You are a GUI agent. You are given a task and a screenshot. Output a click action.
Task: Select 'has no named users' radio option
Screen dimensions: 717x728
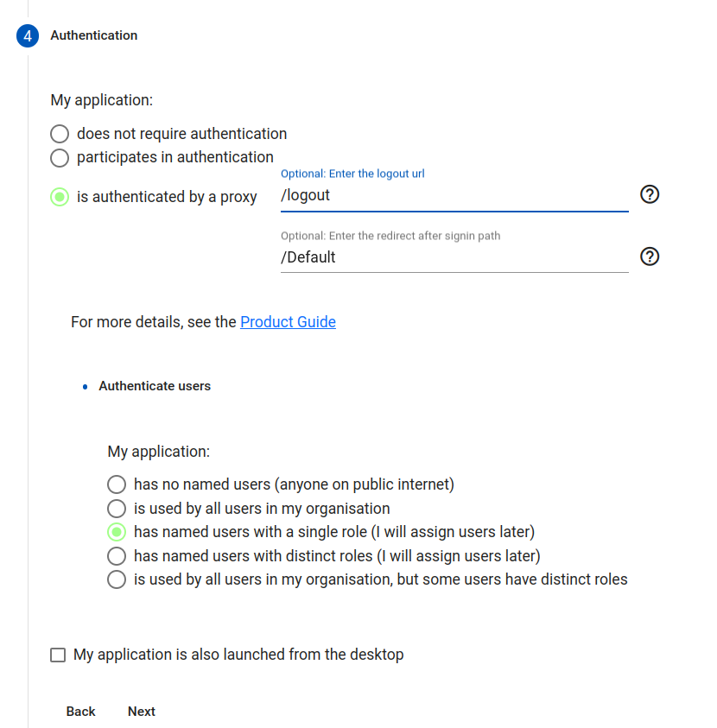pos(117,484)
